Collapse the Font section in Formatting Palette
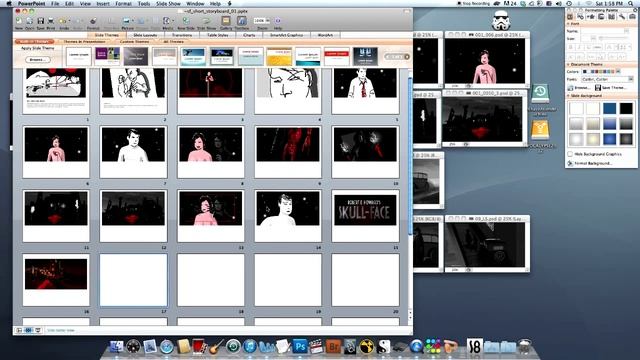Image resolution: width=640 pixels, height=360 pixels. (569, 24)
